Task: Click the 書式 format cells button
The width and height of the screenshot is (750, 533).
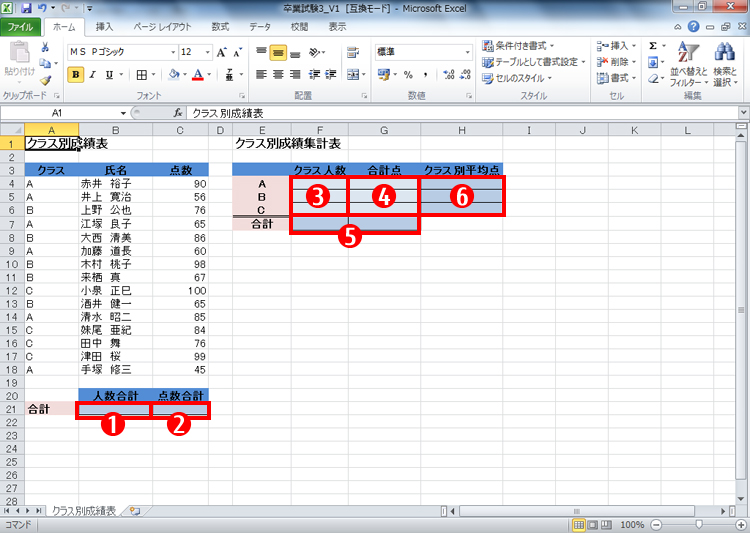Action: [x=617, y=78]
